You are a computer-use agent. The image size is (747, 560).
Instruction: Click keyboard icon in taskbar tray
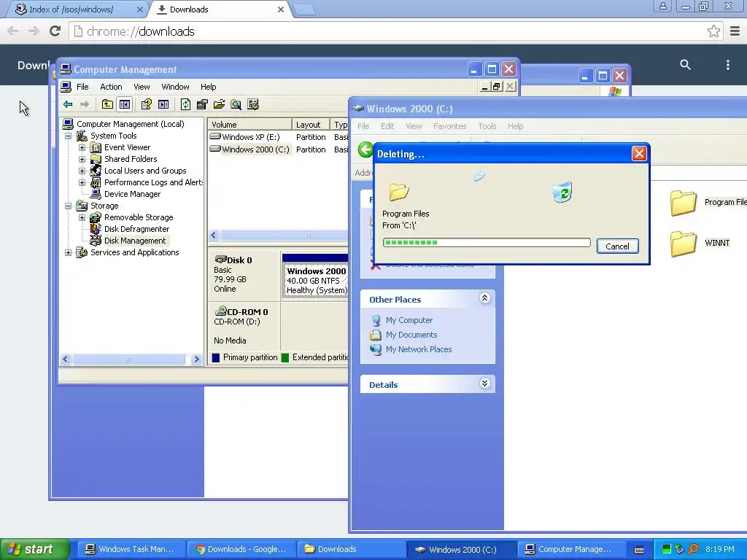pyautogui.click(x=639, y=550)
